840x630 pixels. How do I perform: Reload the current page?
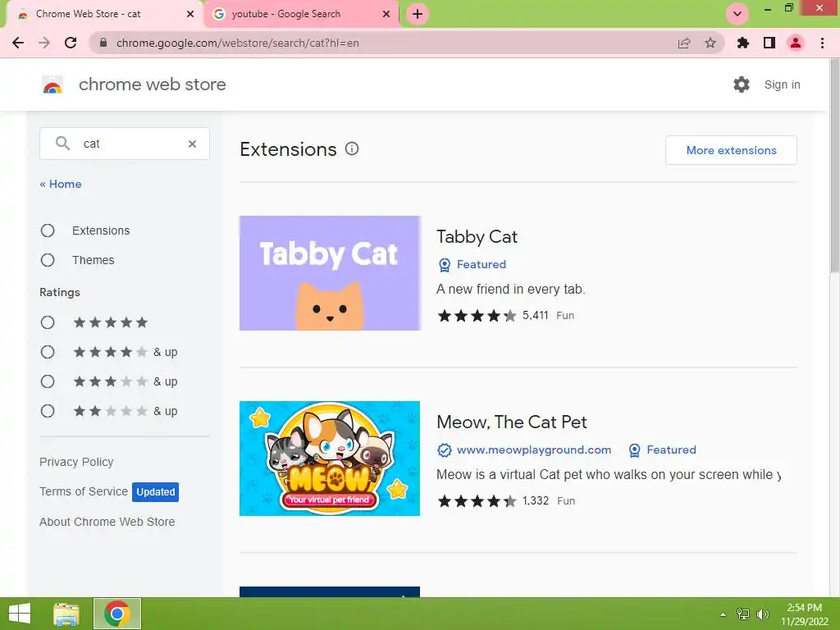[71, 43]
